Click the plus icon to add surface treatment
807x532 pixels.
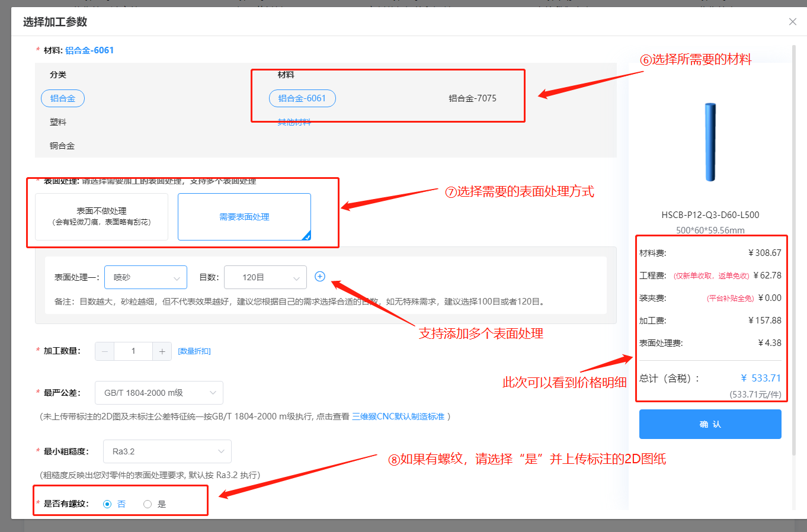320,277
